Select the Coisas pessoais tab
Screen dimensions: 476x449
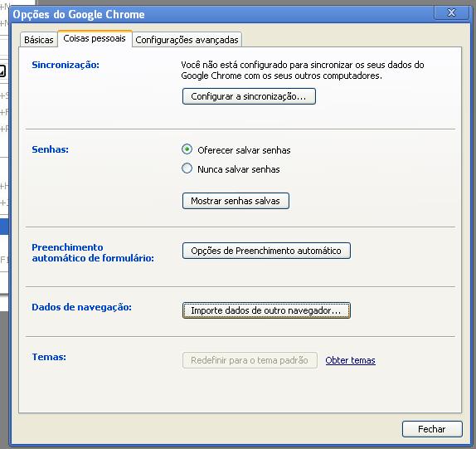95,38
